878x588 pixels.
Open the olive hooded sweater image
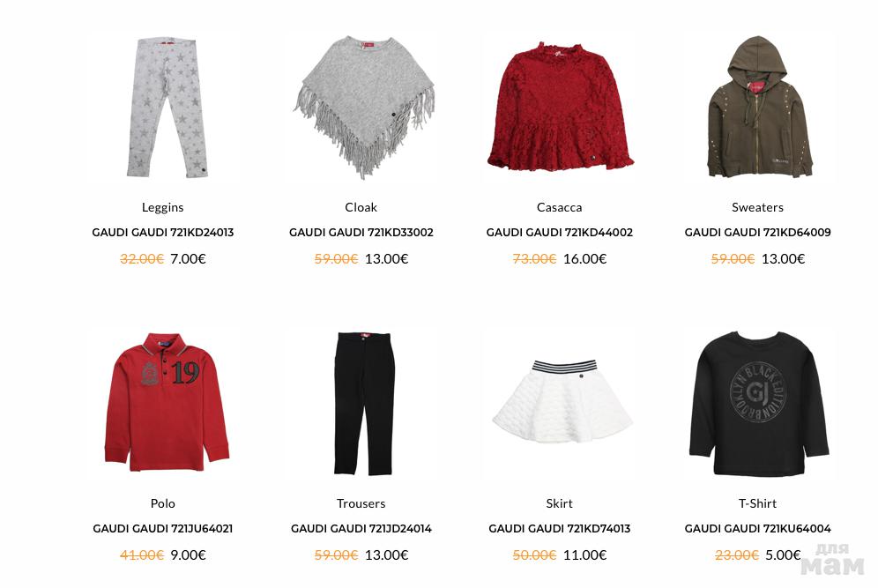[757, 108]
